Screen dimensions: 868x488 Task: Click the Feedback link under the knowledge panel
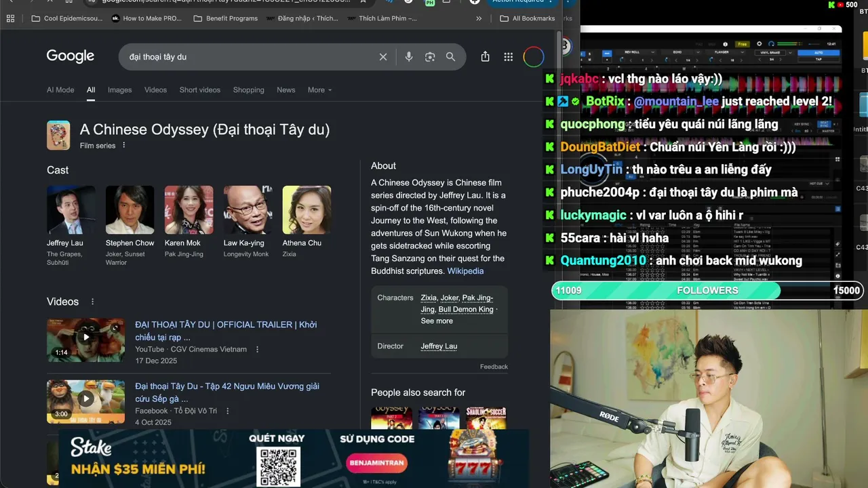[494, 367]
